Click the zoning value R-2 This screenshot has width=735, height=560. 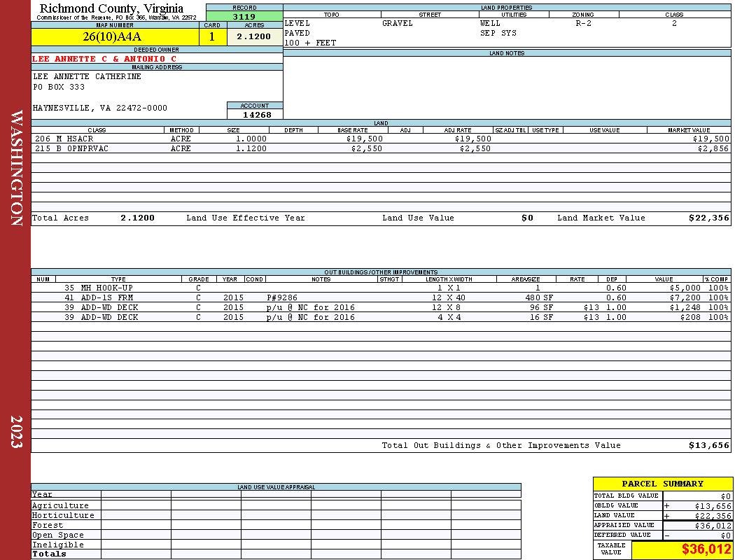point(583,23)
